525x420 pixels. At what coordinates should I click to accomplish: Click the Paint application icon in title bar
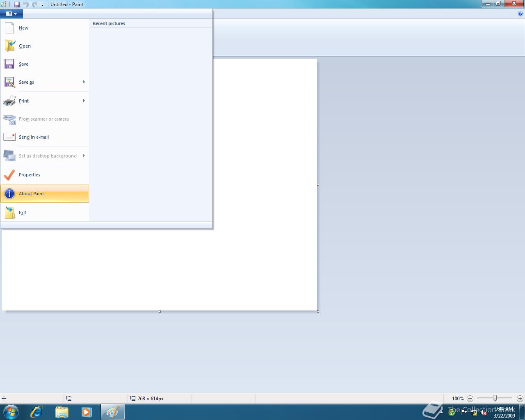[3, 5]
